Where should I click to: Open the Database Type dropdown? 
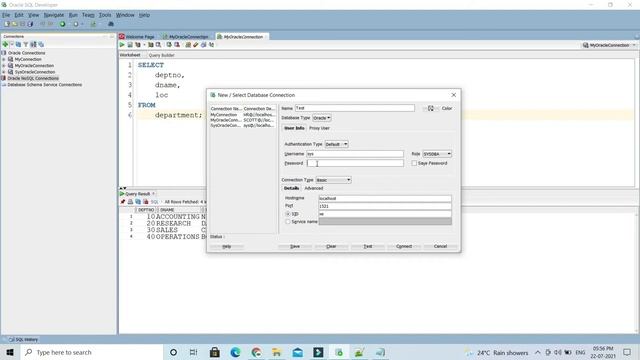tap(322, 118)
